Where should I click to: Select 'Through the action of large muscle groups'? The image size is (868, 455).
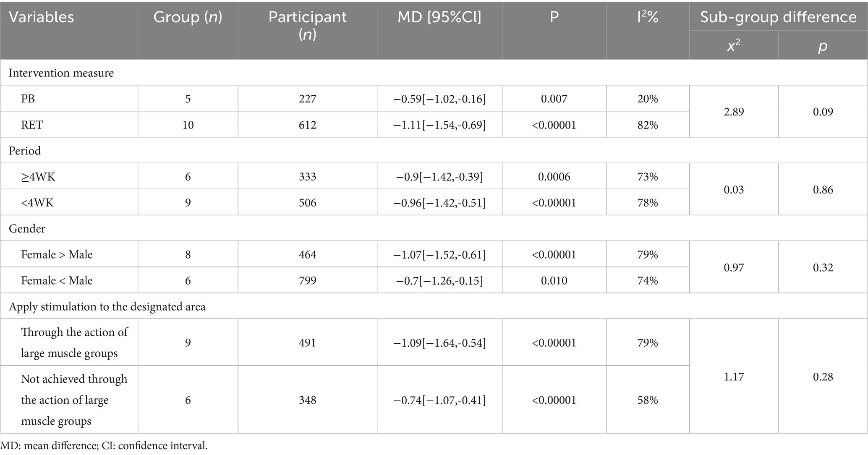point(74,343)
